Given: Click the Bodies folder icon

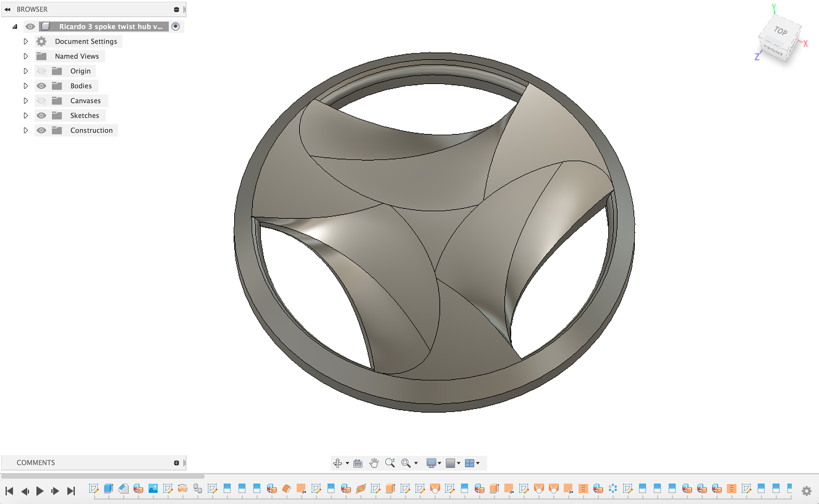Looking at the screenshot, I should [57, 86].
